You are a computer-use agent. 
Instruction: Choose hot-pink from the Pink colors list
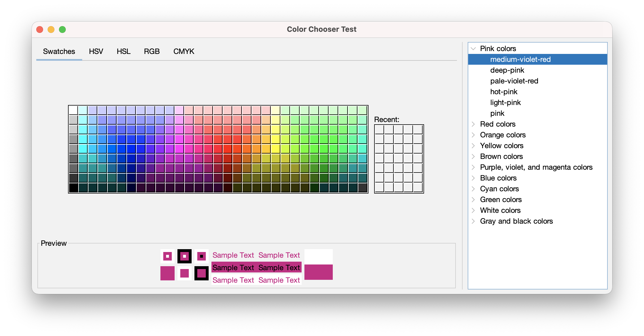[504, 92]
